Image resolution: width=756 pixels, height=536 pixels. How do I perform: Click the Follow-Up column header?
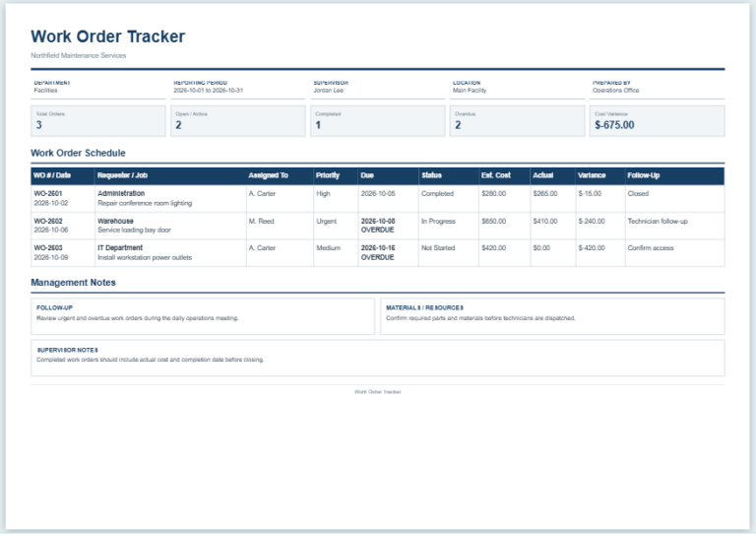click(643, 175)
